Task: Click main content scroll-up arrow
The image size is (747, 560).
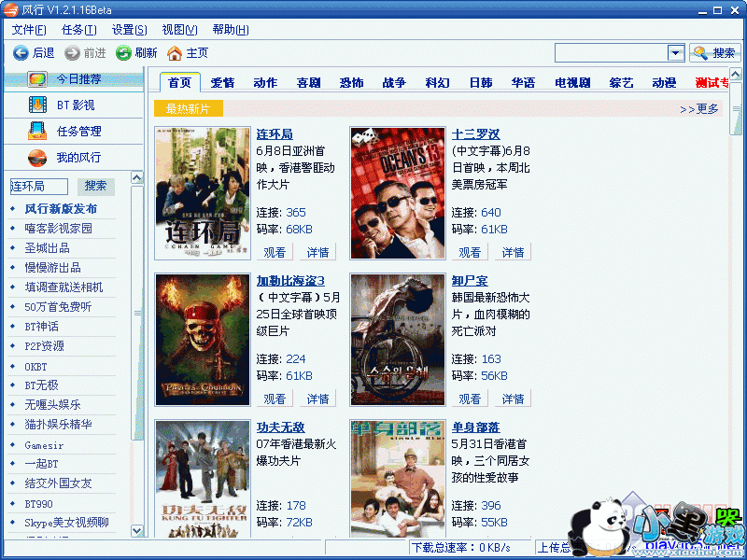Action: point(736,75)
